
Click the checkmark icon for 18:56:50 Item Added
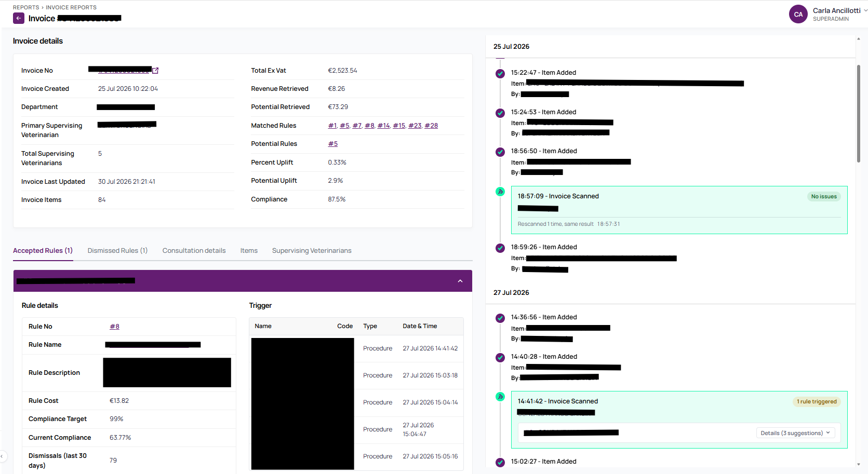coord(500,152)
